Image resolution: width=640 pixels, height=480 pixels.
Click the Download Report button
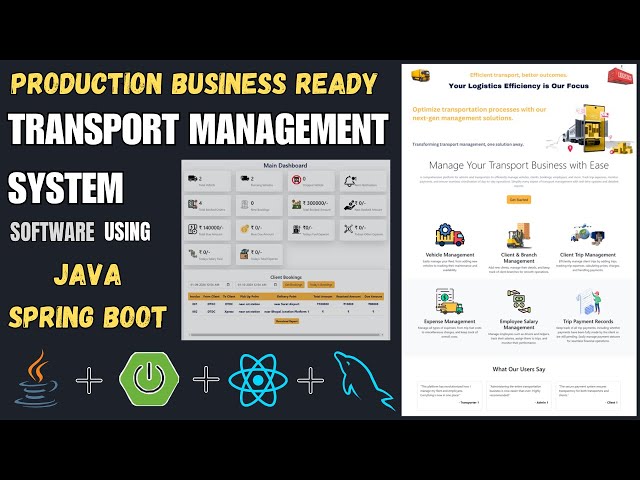click(x=287, y=321)
